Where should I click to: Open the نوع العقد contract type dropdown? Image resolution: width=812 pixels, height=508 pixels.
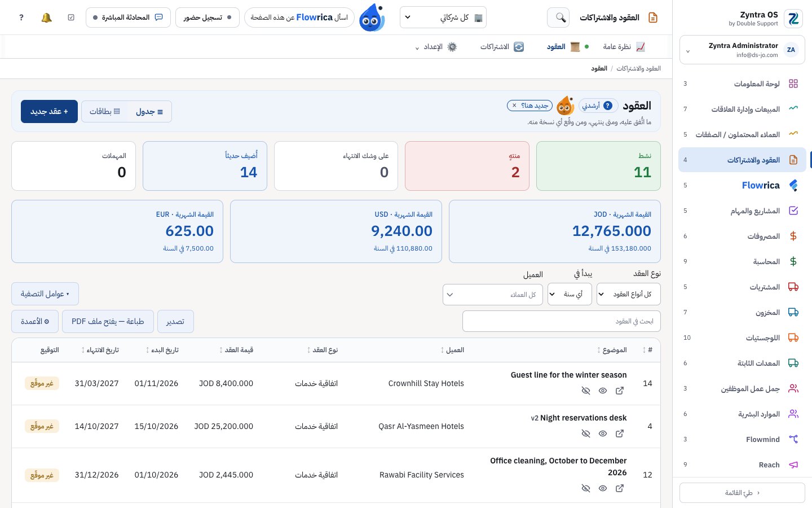pyautogui.click(x=629, y=294)
